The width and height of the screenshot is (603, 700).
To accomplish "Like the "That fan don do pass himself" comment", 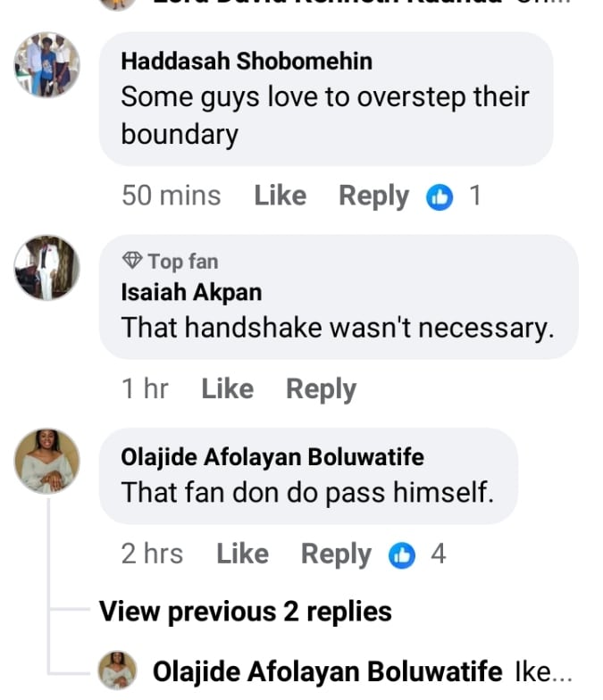I will click(242, 554).
